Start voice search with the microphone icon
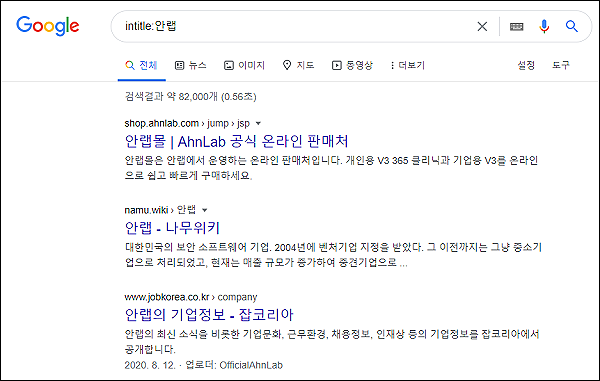 pyautogui.click(x=544, y=26)
